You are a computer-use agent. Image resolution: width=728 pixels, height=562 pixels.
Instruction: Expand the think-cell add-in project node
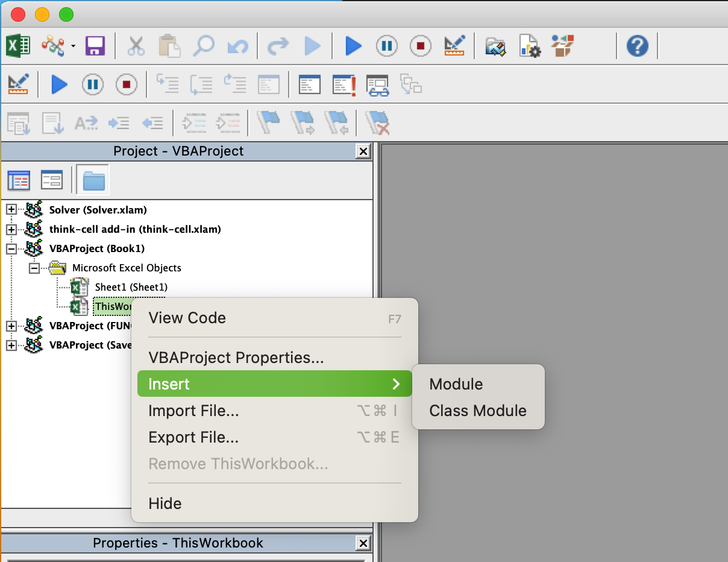(x=11, y=229)
